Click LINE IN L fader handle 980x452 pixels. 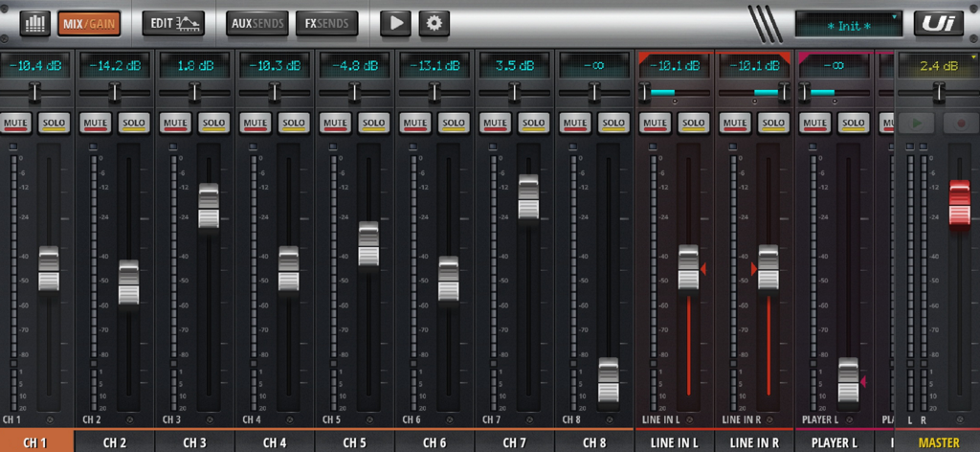click(x=689, y=267)
